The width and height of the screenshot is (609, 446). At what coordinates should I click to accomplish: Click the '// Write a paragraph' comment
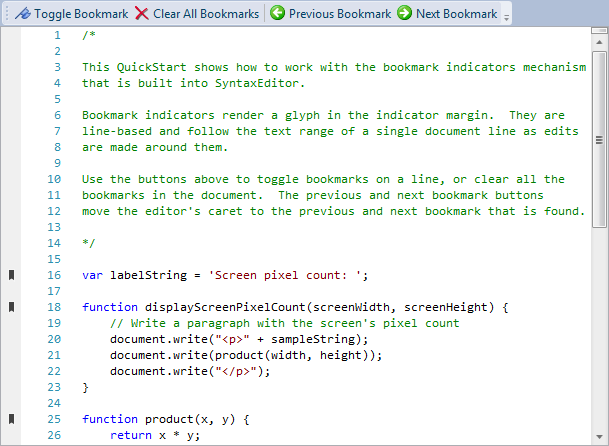coord(285,323)
